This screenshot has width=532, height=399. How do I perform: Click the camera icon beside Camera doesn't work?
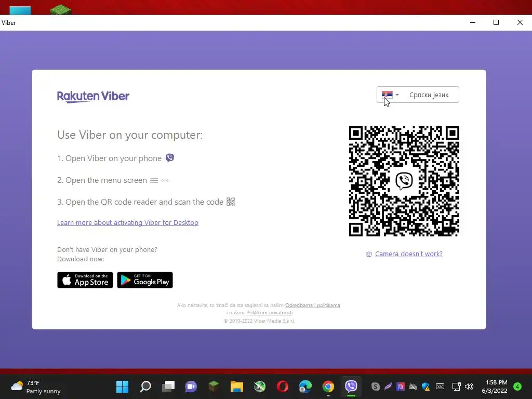pyautogui.click(x=369, y=254)
